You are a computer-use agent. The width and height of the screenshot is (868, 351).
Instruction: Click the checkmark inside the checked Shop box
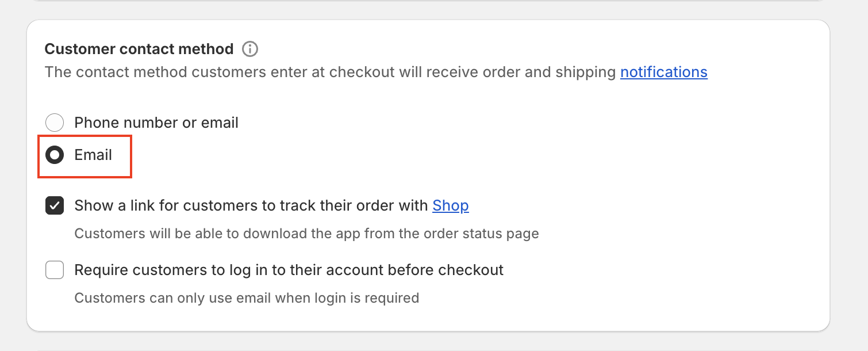[x=55, y=205]
